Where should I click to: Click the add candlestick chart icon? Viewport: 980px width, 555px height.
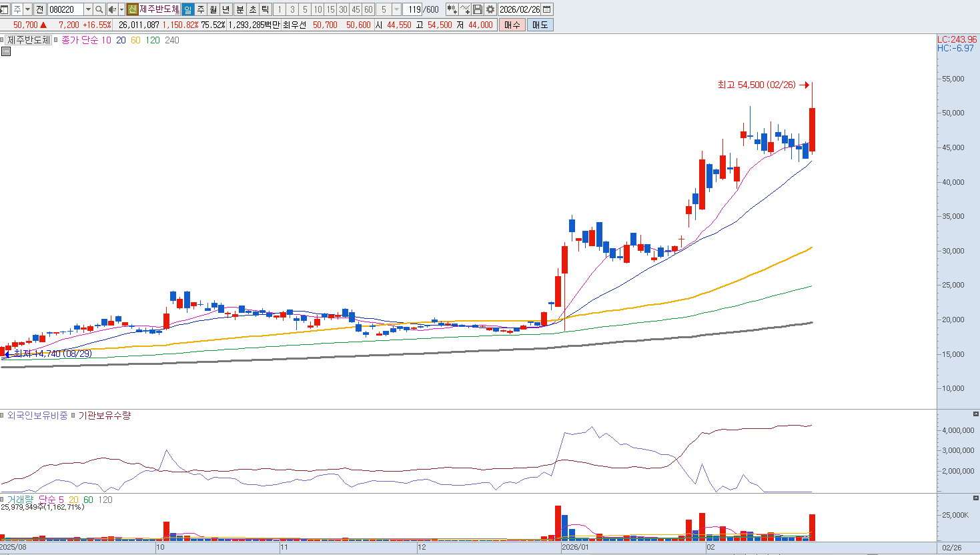point(452,9)
